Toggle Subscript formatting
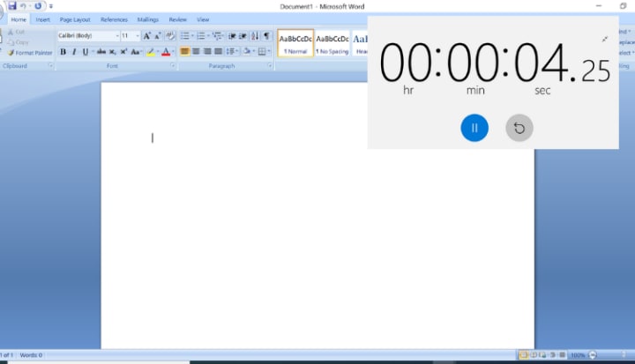Viewport: 635px width, 364px height. click(x=113, y=52)
